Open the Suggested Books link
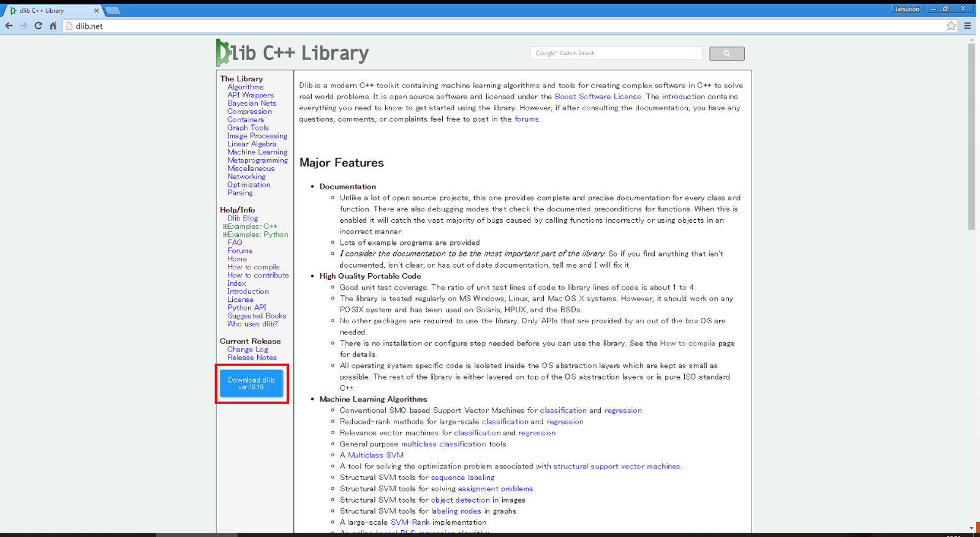980x537 pixels. pyautogui.click(x=257, y=316)
